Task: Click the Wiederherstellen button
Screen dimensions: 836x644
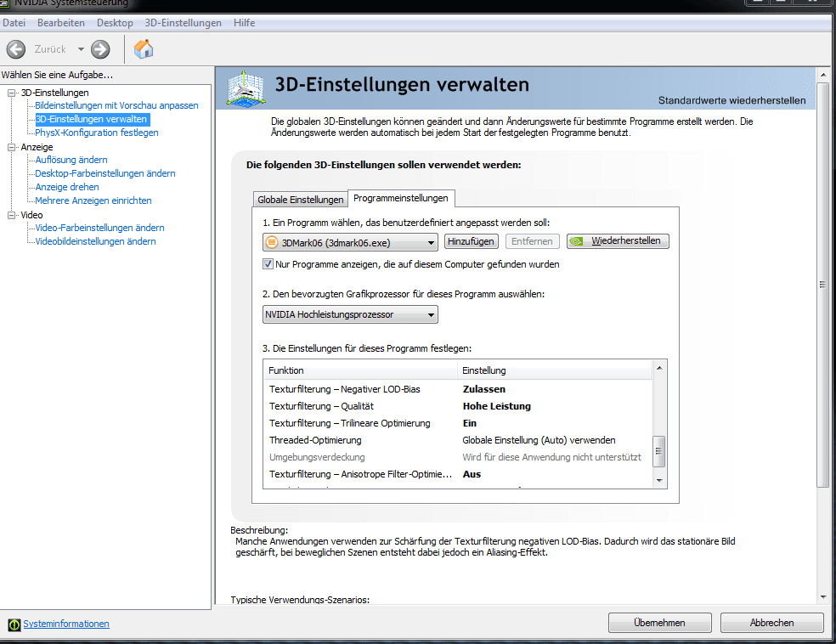Action: click(618, 241)
